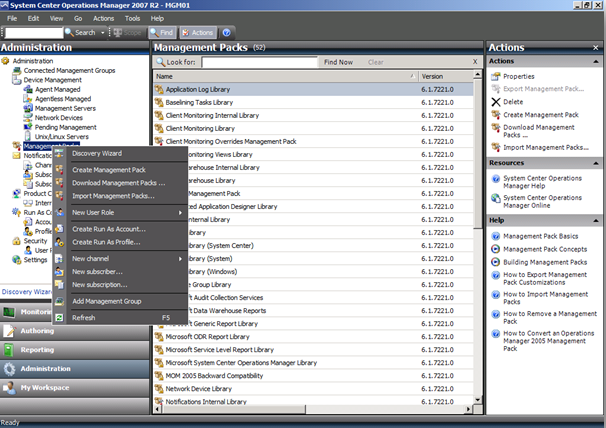606x428 pixels.
Task: Select Device Management tree node
Action: tap(53, 80)
